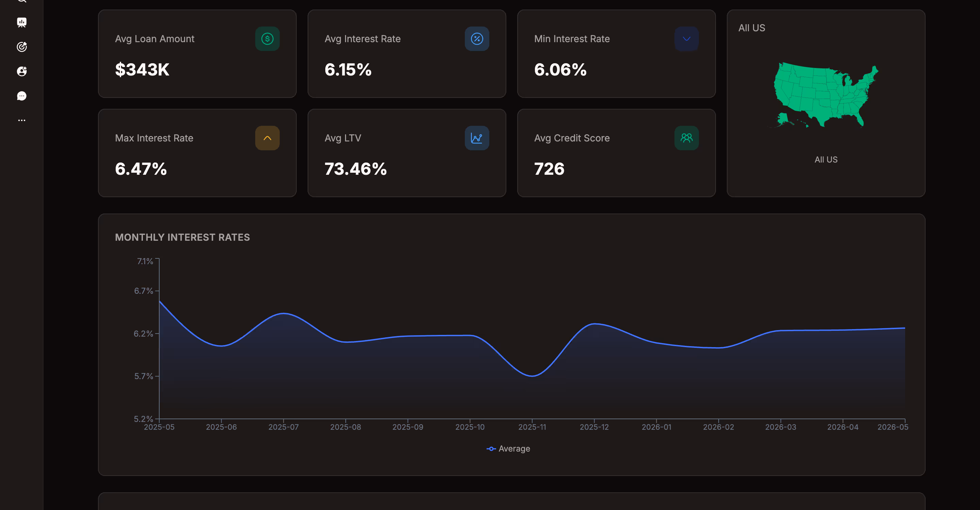Viewport: 980px width, 510px height.
Task: Click the 6.47% maximum interest value
Action: pyautogui.click(x=141, y=169)
